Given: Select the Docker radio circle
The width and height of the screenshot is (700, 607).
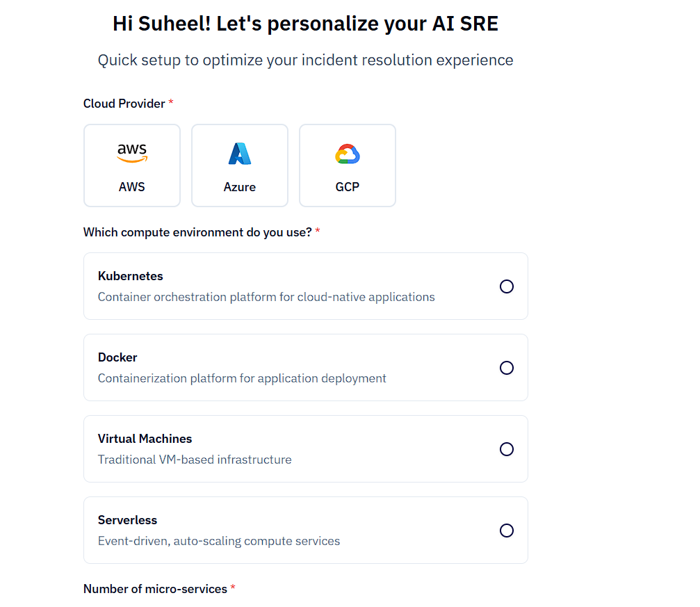Looking at the screenshot, I should [507, 368].
